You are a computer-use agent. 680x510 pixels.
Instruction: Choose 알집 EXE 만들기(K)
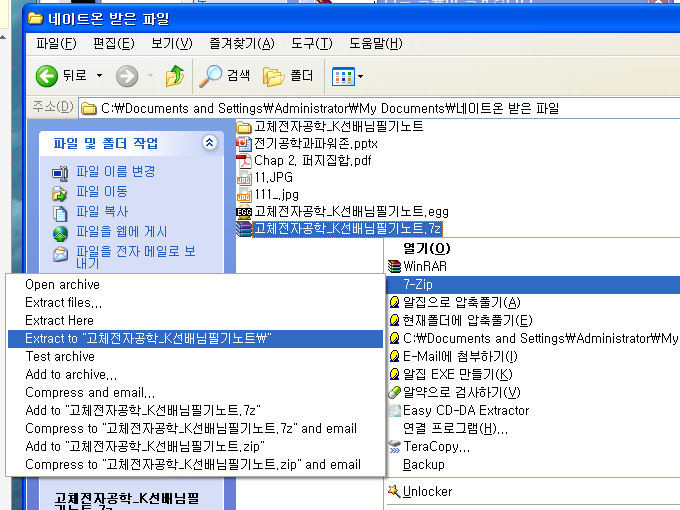click(533, 374)
